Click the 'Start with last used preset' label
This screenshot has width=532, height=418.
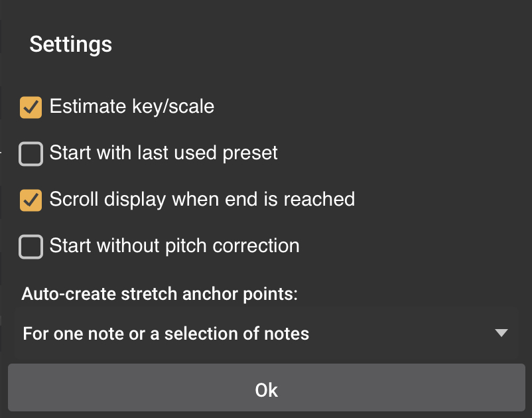163,153
